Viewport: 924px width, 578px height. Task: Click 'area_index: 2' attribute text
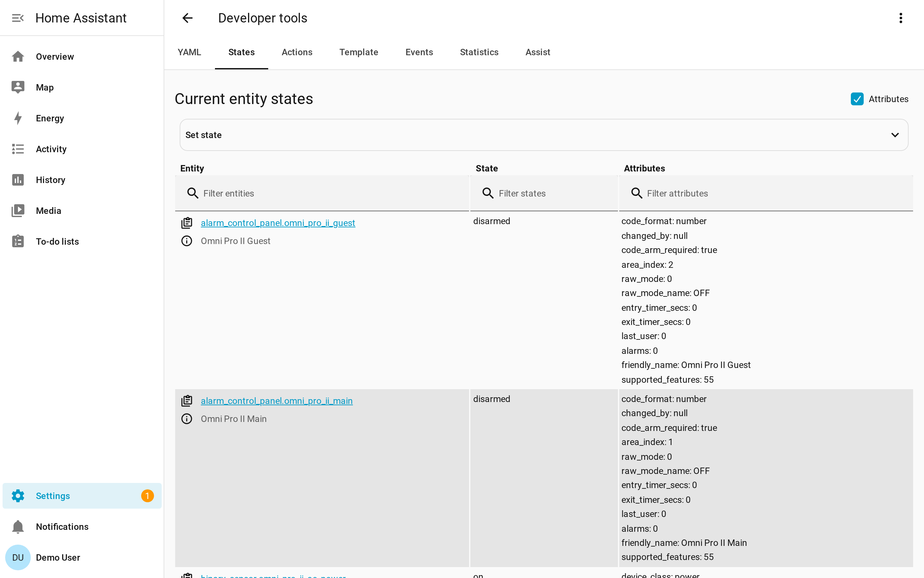click(647, 265)
